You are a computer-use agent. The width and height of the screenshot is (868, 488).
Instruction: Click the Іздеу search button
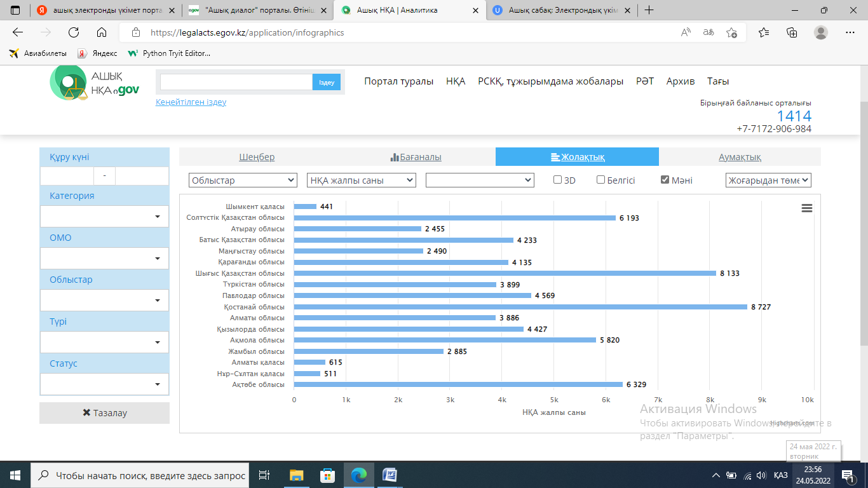[327, 82]
